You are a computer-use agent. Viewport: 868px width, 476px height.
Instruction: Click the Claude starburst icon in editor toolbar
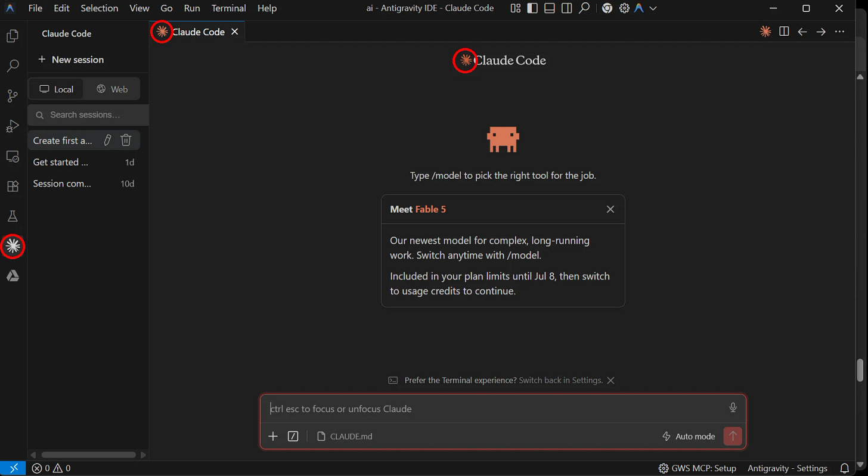pos(765,32)
